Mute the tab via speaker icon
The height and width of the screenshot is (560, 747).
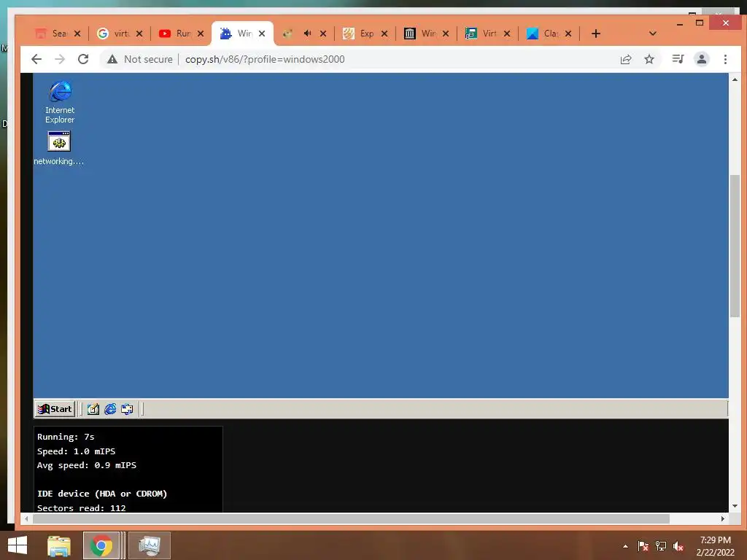pos(307,34)
